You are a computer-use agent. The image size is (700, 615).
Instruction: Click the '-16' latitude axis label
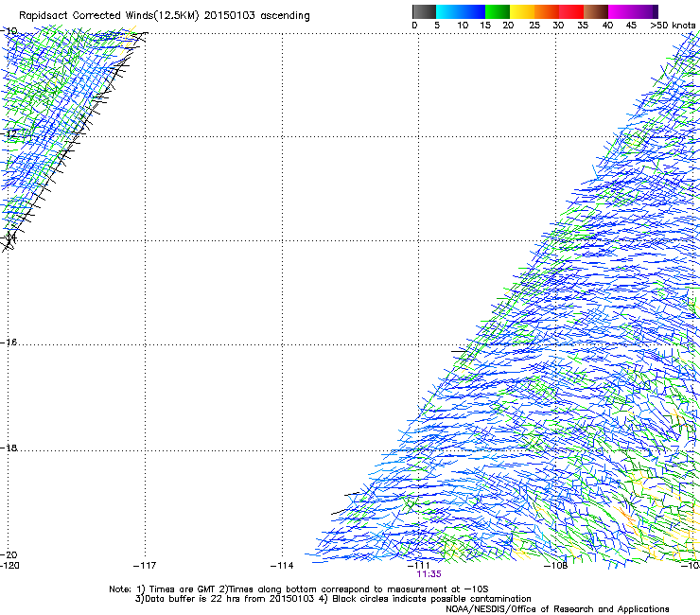(9, 343)
